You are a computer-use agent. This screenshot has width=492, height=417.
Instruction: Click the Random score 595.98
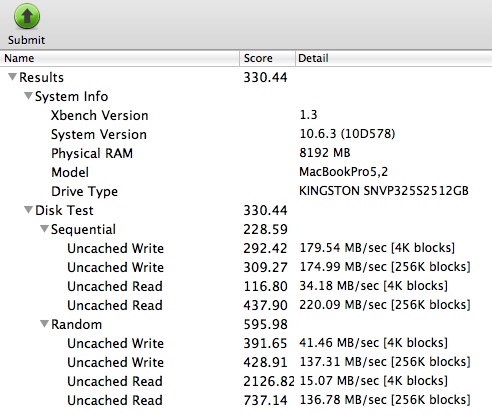click(x=265, y=324)
